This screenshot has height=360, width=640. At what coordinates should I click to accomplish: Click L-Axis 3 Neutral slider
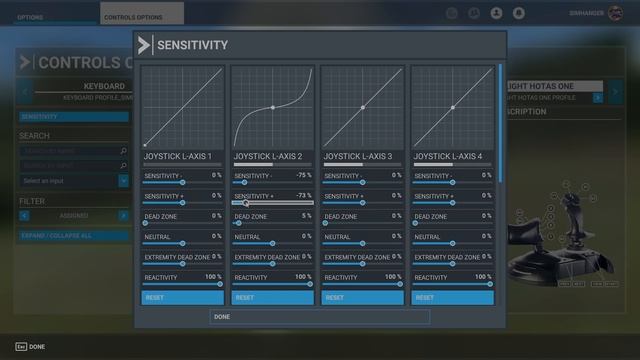pyautogui.click(x=362, y=244)
